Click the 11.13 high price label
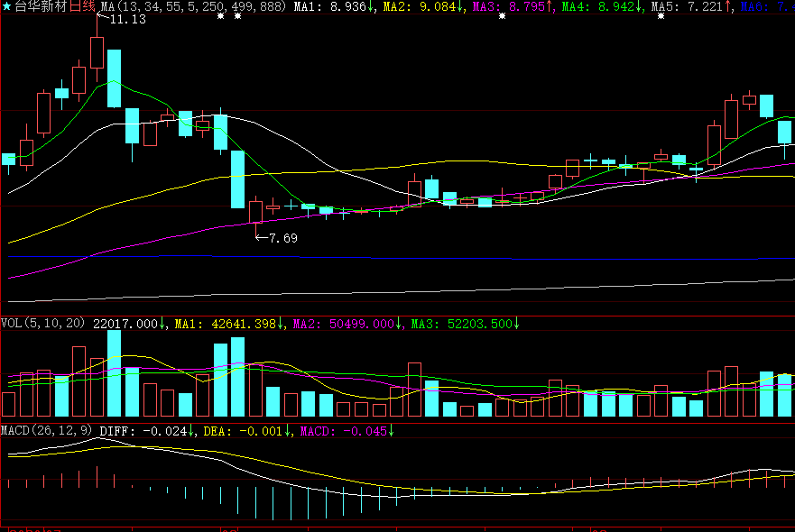 [x=128, y=19]
